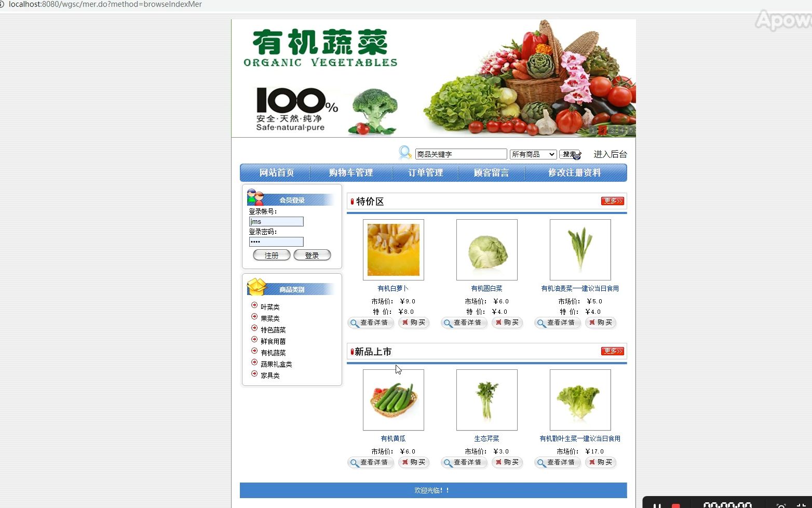812x508 pixels.
Task: Open the 所有商品 category dropdown
Action: point(533,154)
